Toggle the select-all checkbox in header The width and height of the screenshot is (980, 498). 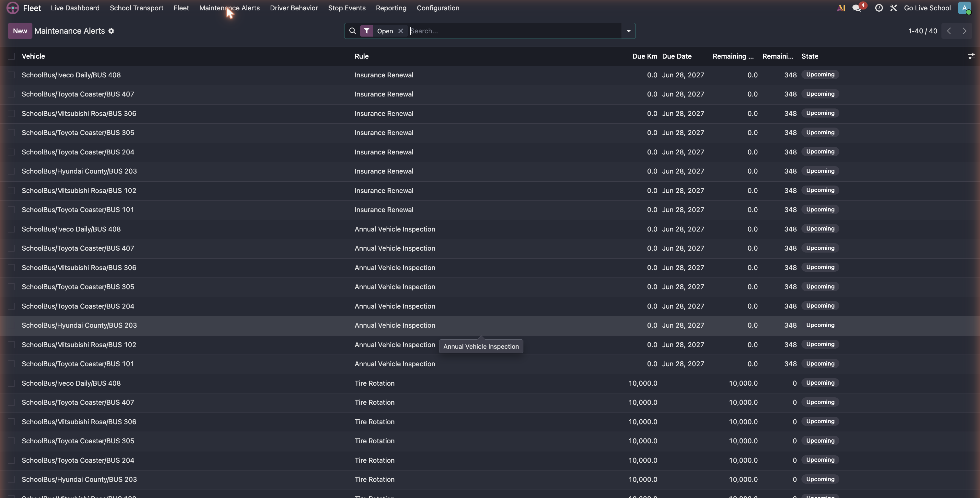tap(11, 56)
